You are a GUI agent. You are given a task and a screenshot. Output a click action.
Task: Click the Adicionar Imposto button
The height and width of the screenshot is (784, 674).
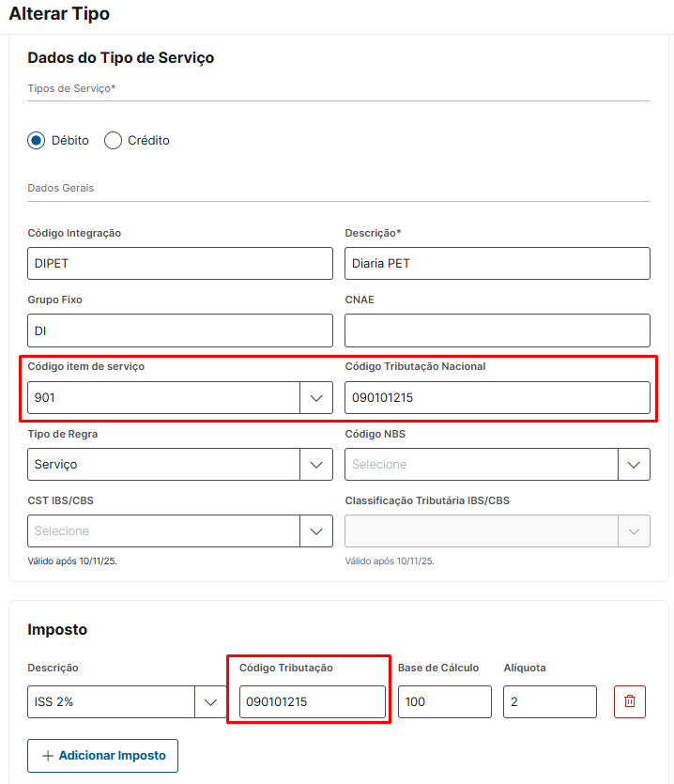click(103, 755)
